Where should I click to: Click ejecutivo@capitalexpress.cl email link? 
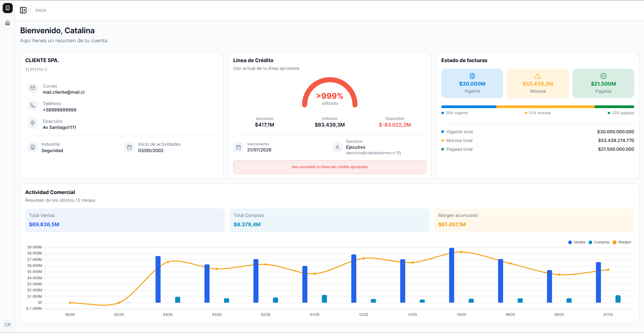click(x=371, y=153)
